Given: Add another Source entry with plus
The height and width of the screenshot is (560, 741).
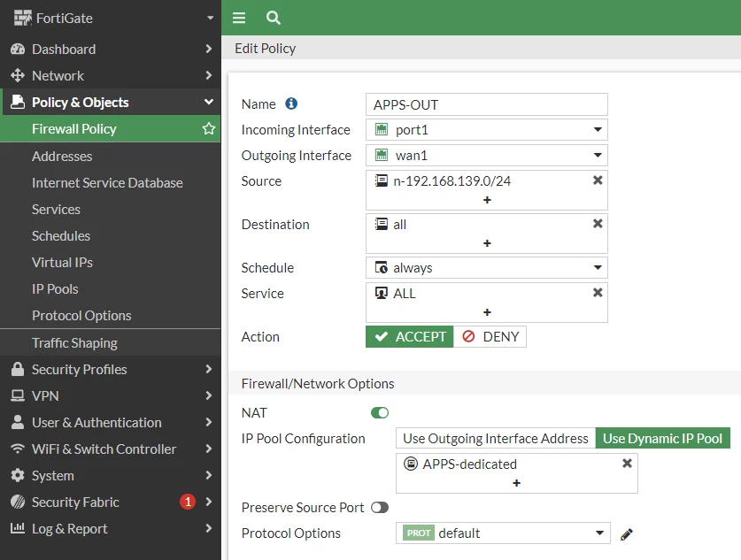Looking at the screenshot, I should [487, 200].
